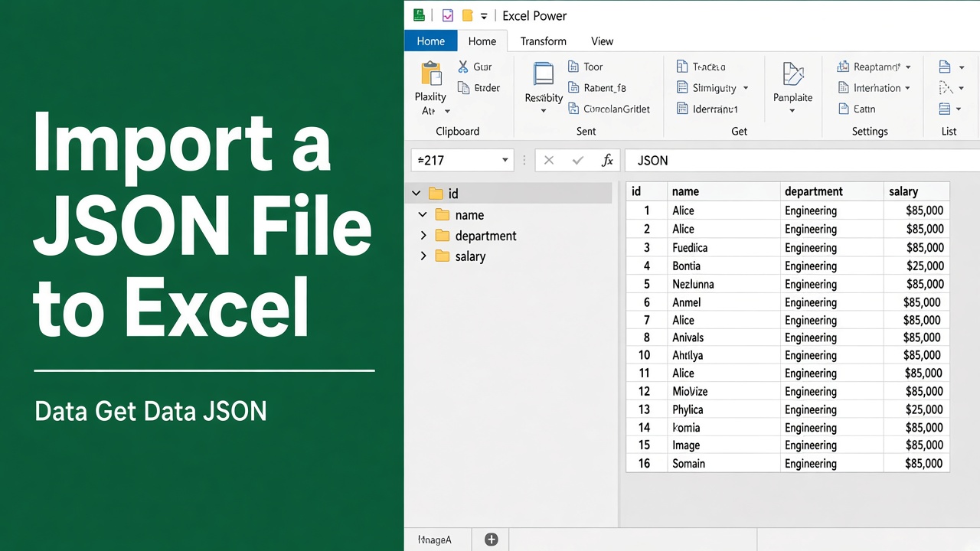Select the name cell MioVize
Image resolution: width=980 pixels, height=551 pixels.
724,391
